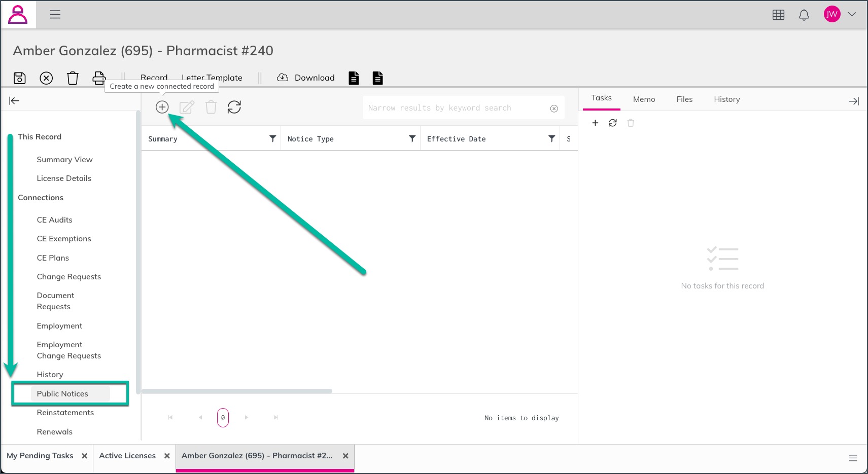Add a new task with plus icon
Image resolution: width=868 pixels, height=474 pixels.
[x=595, y=123]
